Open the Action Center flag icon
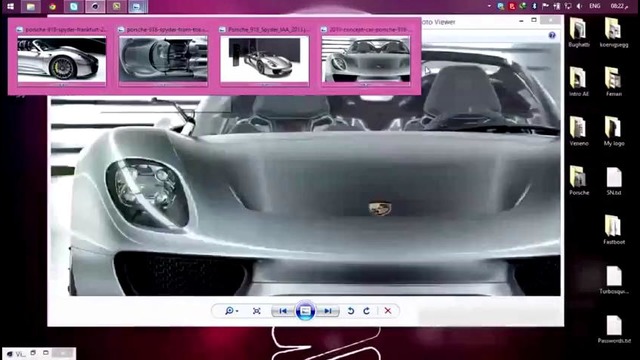Image resolution: width=640 pixels, height=360 pixels. [x=545, y=6]
